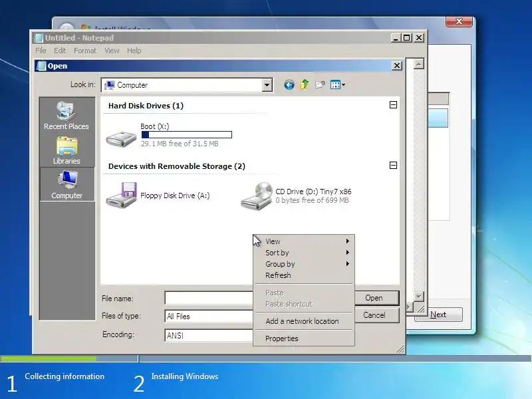Expand the Sort by submenu
The width and height of the screenshot is (532, 399).
click(x=304, y=253)
